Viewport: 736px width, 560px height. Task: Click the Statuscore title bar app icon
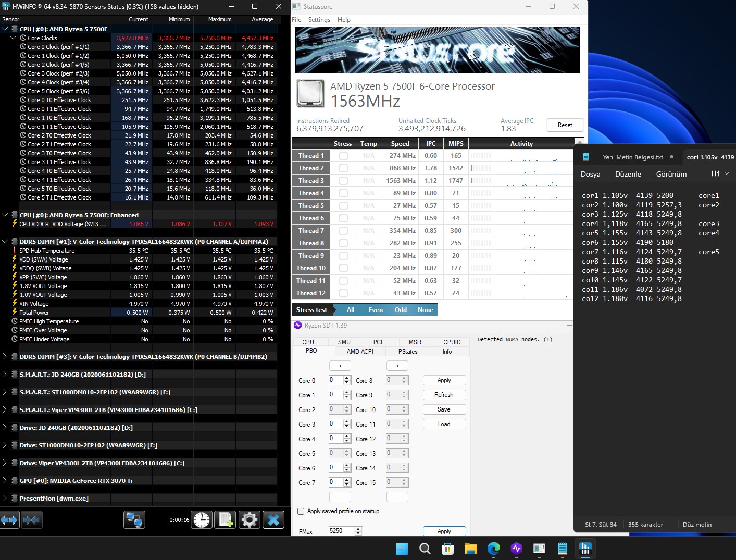point(296,6)
